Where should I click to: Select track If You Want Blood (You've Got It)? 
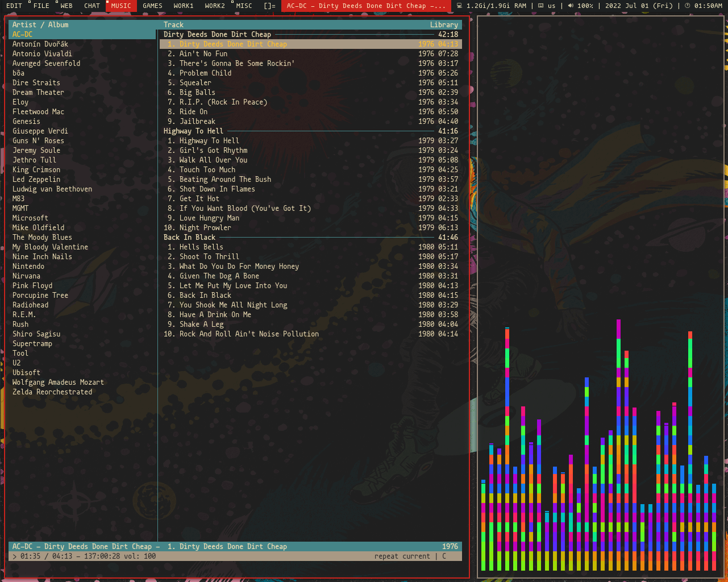coord(311,209)
